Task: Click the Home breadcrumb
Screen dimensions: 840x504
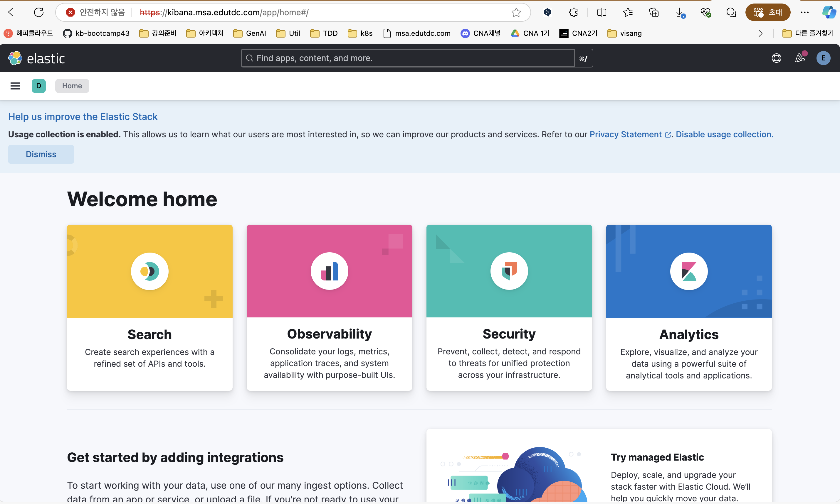Action: coord(72,86)
